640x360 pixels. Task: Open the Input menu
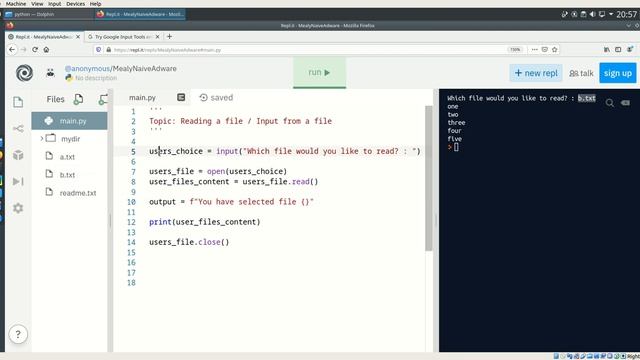pyautogui.click(x=54, y=4)
